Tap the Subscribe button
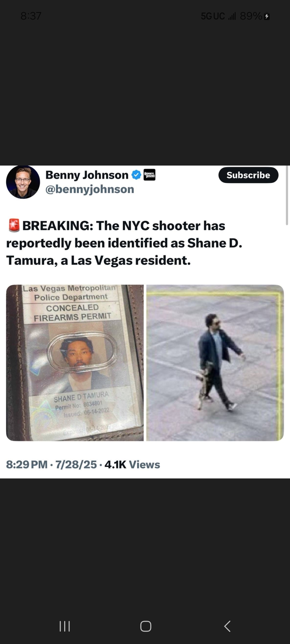Screen dimensions: 290x644 248,175
